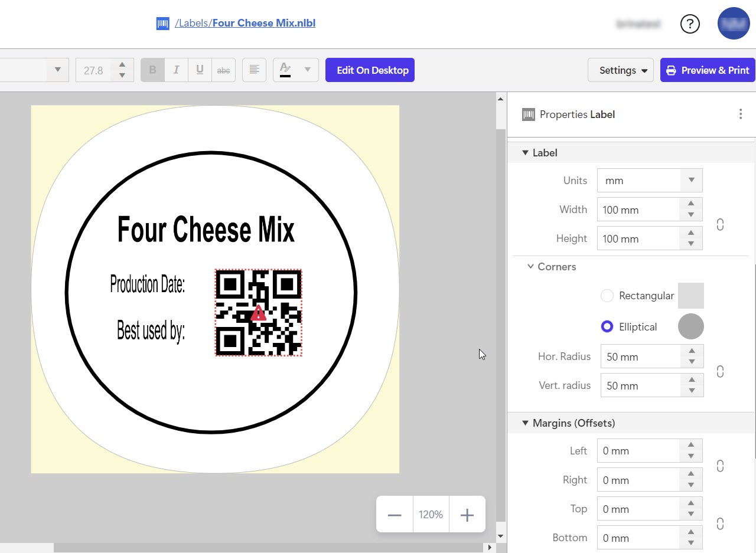Click the Properties Label barcode icon

529,114
